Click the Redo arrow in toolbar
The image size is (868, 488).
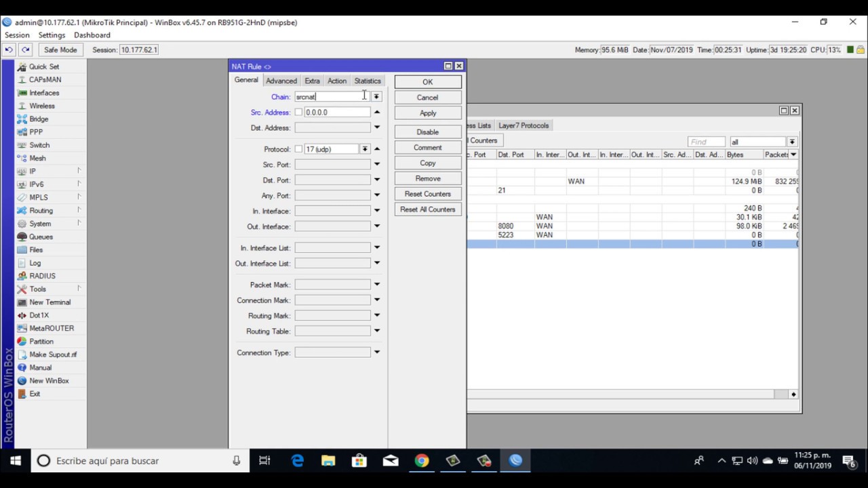(x=25, y=49)
